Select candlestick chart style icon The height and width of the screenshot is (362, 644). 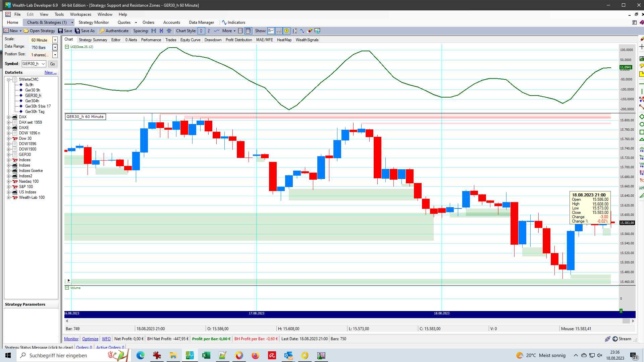point(201,31)
